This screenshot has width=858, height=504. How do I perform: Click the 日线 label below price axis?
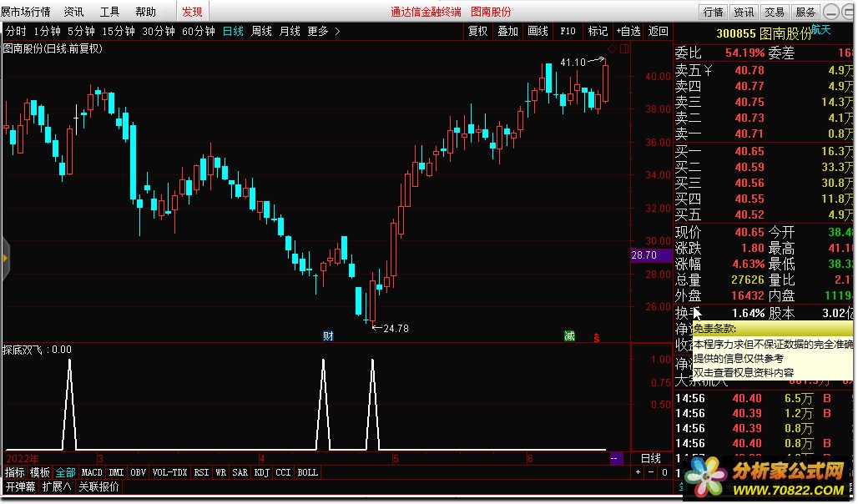coord(651,459)
